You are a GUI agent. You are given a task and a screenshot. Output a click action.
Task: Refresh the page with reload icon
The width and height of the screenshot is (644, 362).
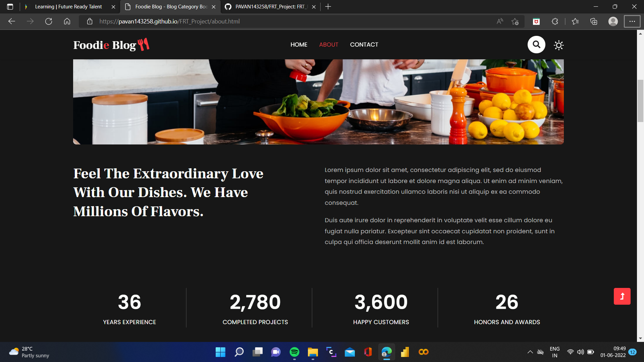click(x=49, y=21)
